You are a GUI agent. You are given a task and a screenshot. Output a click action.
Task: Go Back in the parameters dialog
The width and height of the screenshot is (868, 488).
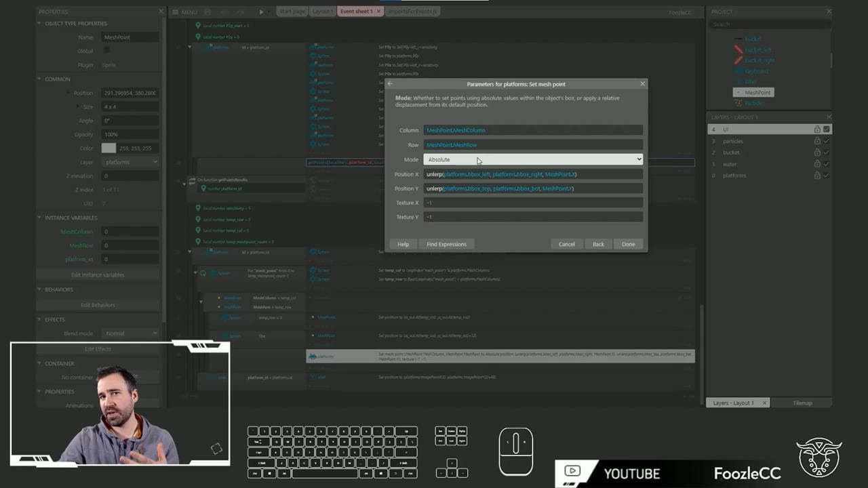(598, 244)
